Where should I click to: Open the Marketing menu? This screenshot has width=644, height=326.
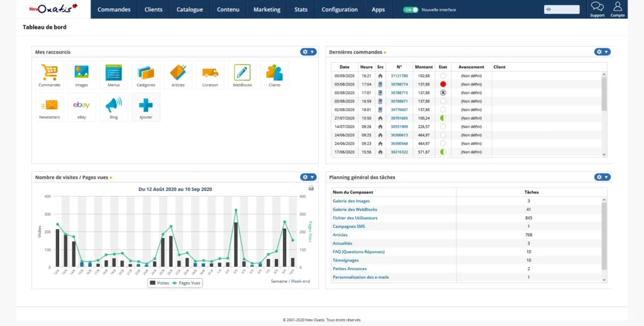coord(267,9)
